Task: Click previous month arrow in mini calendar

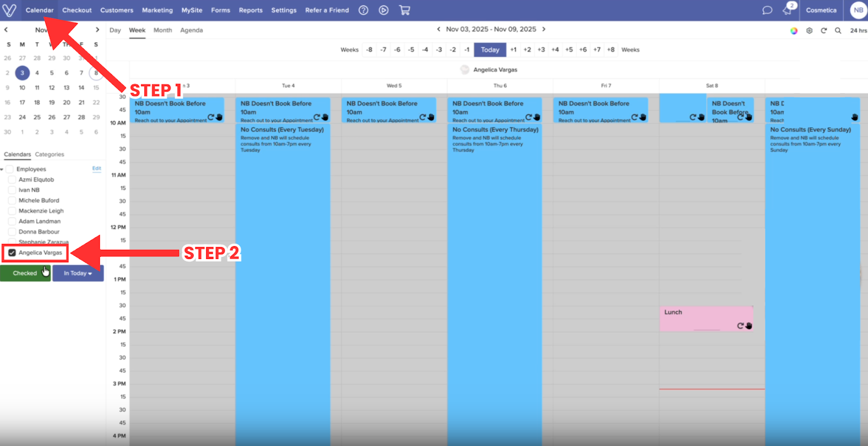Action: tap(6, 30)
